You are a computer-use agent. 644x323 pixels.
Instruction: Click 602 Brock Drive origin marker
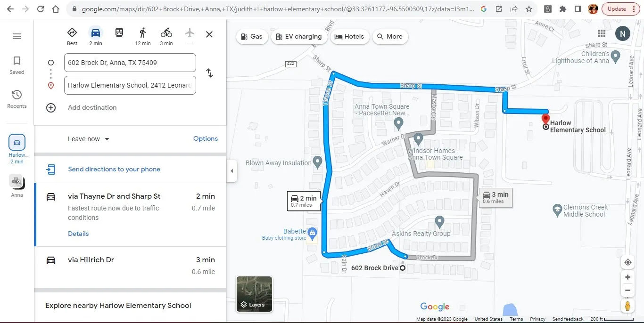[403, 268]
